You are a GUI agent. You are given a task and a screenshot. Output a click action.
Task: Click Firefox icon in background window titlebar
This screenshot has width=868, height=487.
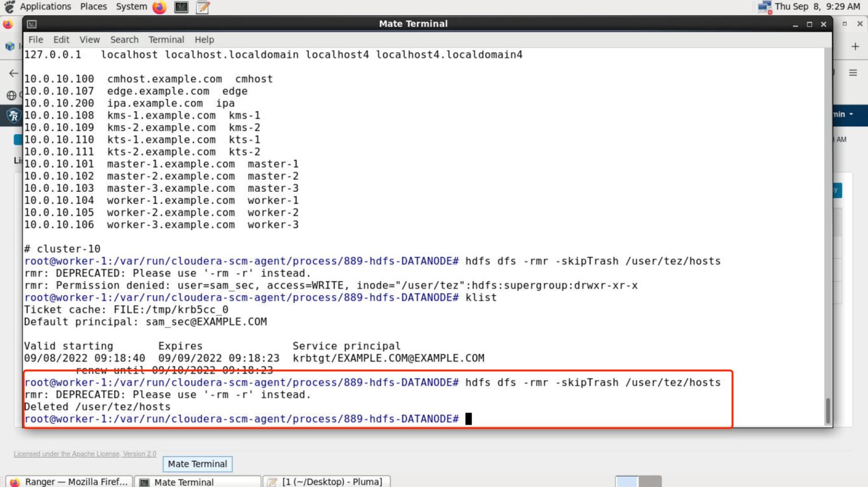[7, 24]
